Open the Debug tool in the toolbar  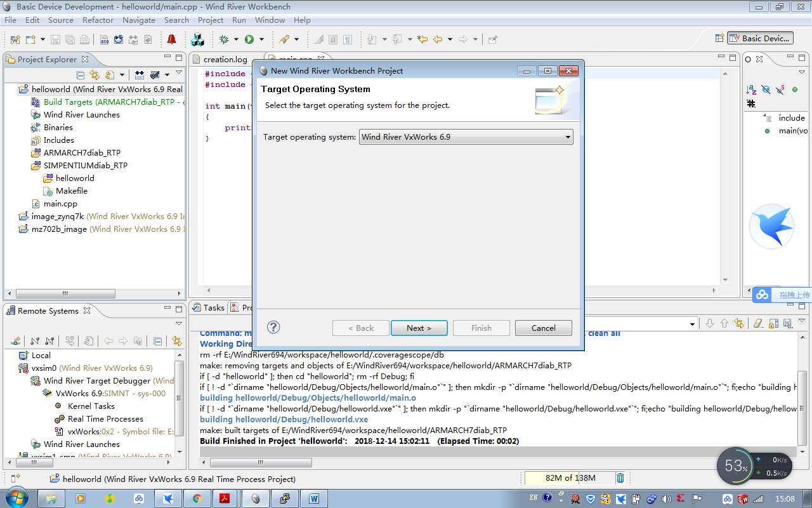[x=224, y=39]
